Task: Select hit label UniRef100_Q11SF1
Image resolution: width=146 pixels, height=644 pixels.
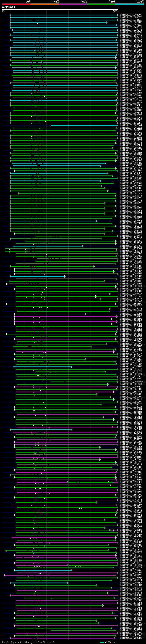Action: tap(131, 628)
